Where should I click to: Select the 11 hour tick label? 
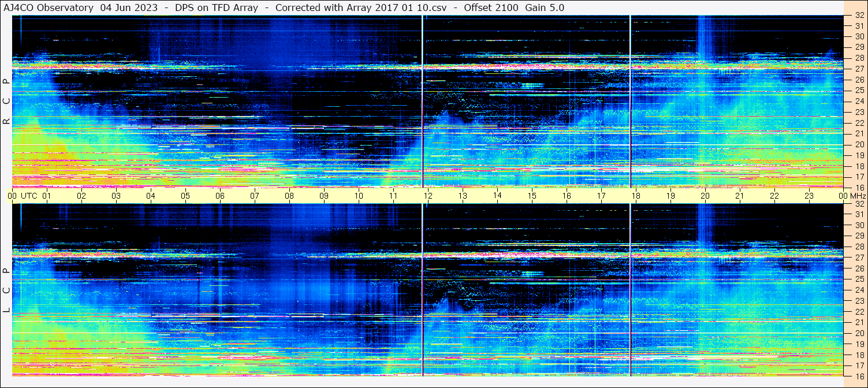(393, 196)
